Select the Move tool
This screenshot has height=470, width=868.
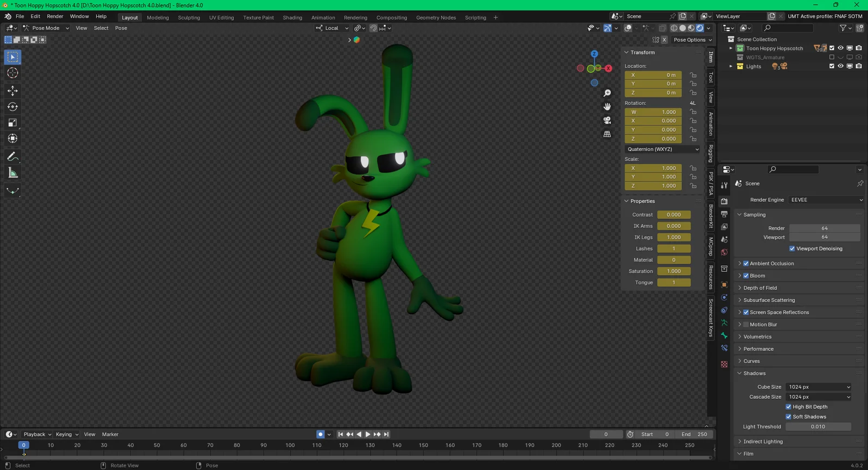tap(12, 90)
